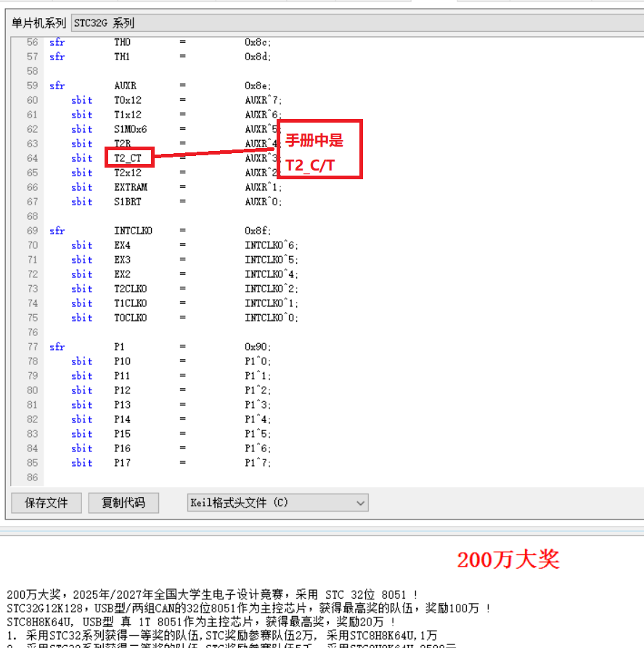
Task: Select the sfr keyword on line 59
Action: (x=57, y=86)
